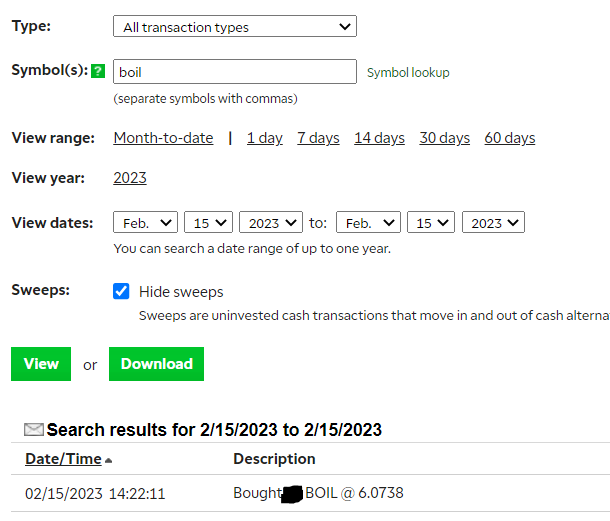Click the 02/15/2023 14:22:11 date cell

95,494
